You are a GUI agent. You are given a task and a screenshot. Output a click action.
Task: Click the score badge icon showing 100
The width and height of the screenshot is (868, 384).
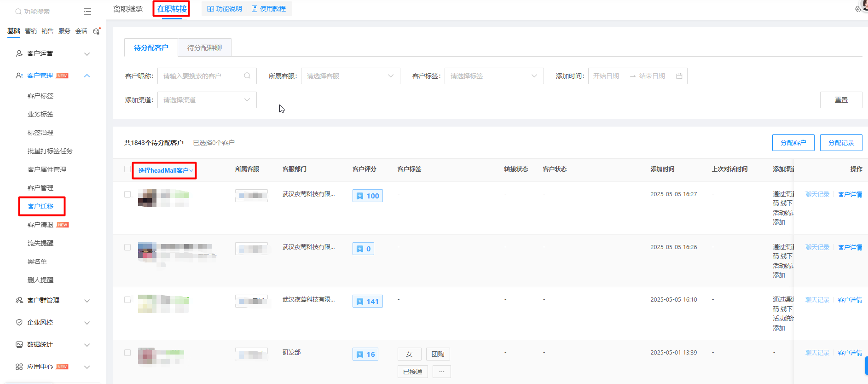click(x=360, y=196)
